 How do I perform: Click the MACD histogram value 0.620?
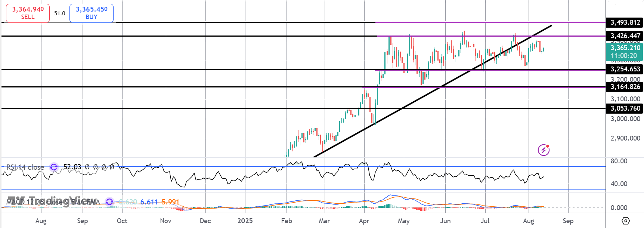(128, 202)
